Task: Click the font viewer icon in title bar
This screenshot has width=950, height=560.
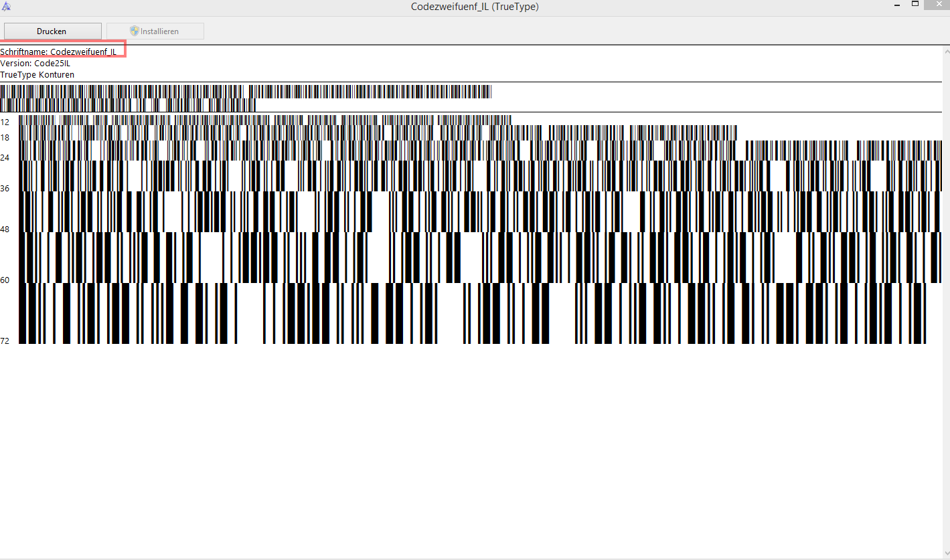Action: coord(6,6)
